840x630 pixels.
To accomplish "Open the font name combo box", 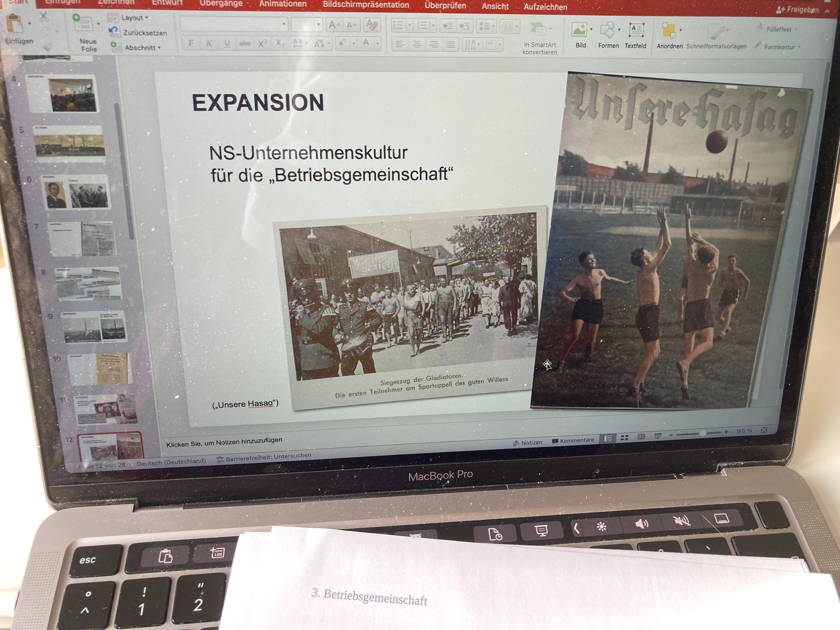I will 234,24.
